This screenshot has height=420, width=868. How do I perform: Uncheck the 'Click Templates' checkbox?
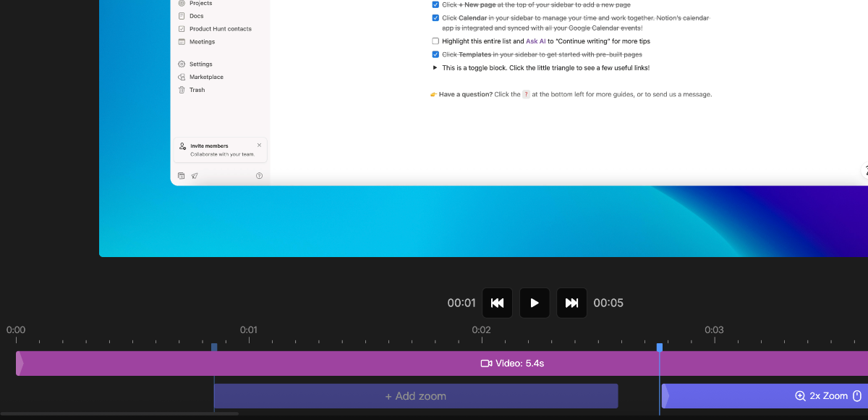click(x=435, y=54)
